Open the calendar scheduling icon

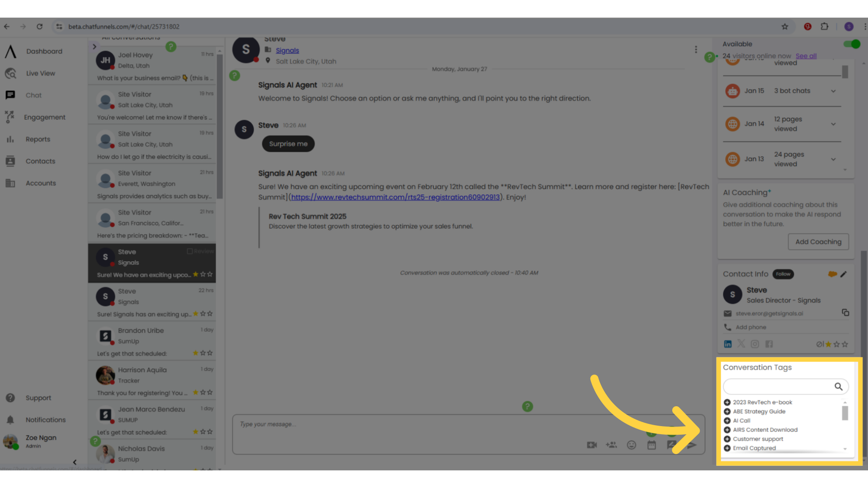[651, 446]
